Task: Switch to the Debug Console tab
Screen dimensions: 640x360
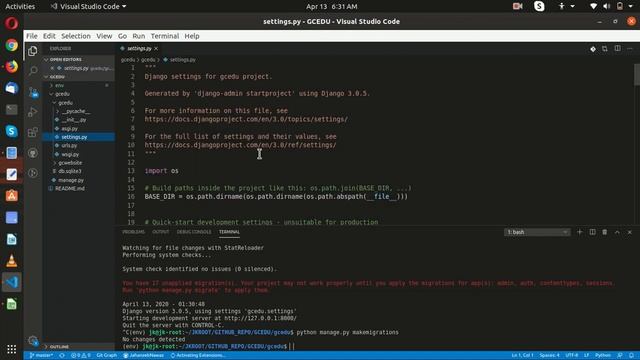Action: tap(194, 232)
